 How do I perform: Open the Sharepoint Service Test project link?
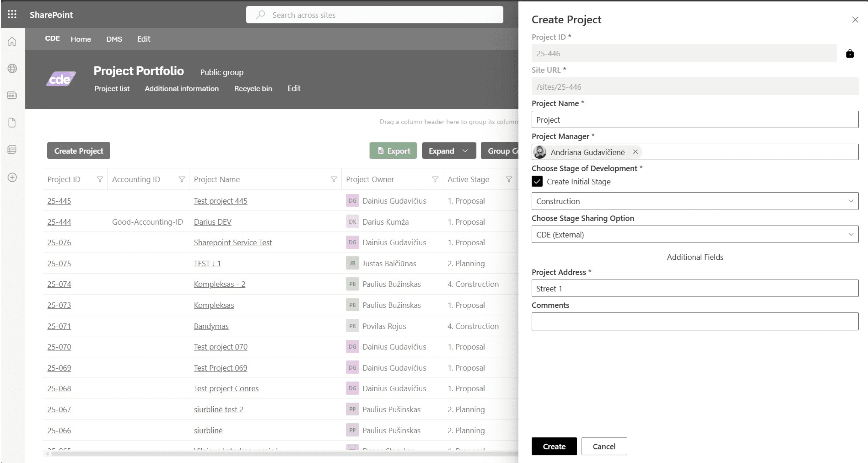233,243
